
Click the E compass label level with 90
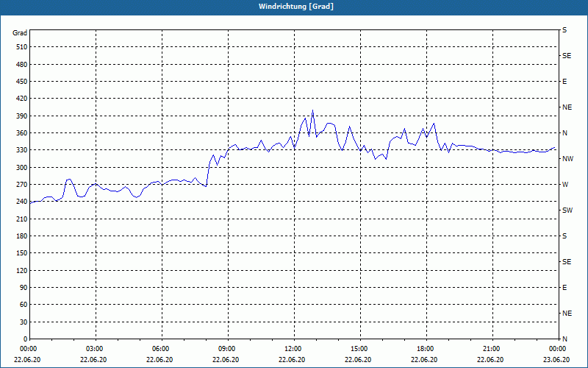[x=564, y=288]
